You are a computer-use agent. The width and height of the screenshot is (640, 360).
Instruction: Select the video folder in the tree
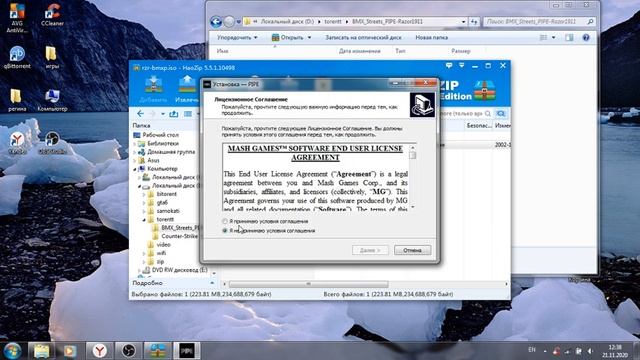pos(163,245)
